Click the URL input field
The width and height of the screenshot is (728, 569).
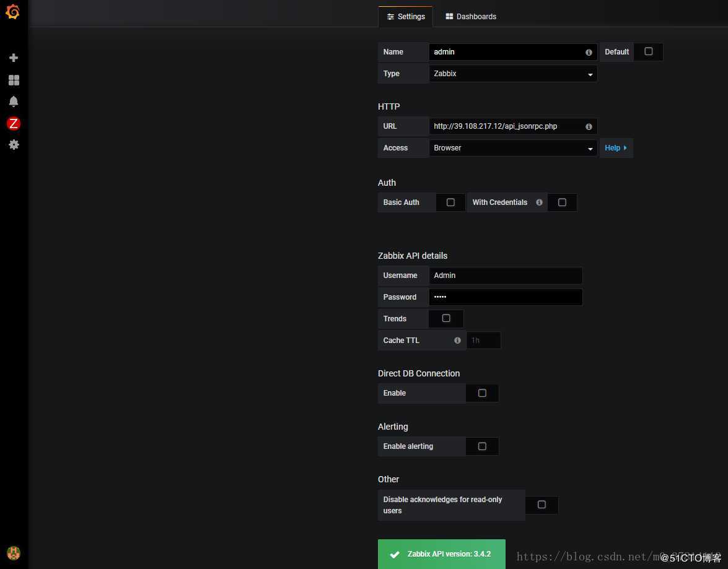(x=513, y=126)
